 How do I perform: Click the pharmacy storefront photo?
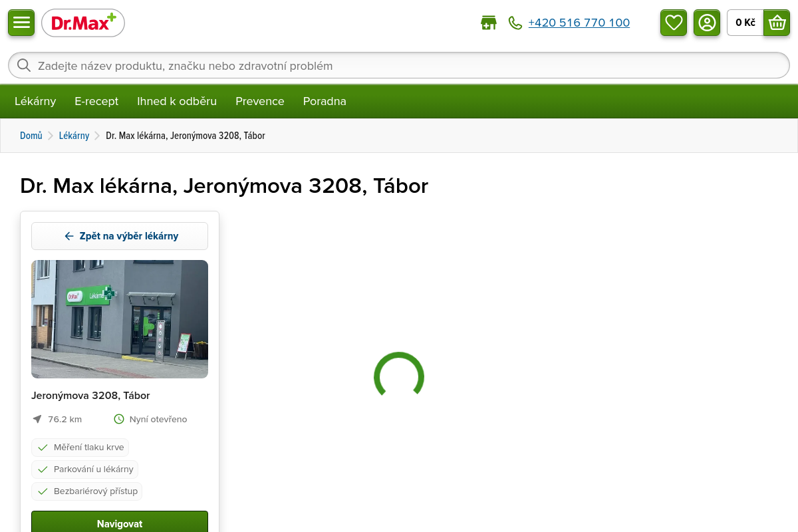[120, 319]
